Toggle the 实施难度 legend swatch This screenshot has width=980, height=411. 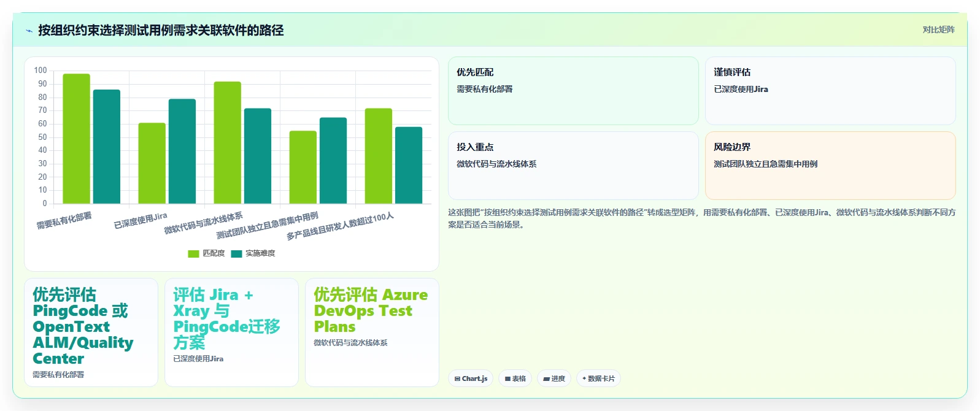click(x=236, y=253)
